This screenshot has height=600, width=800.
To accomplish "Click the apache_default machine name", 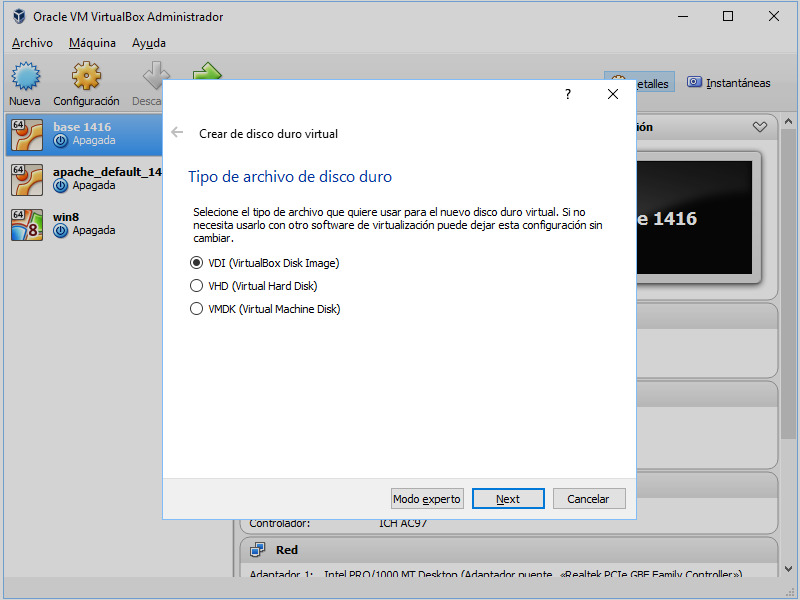I will tap(107, 172).
